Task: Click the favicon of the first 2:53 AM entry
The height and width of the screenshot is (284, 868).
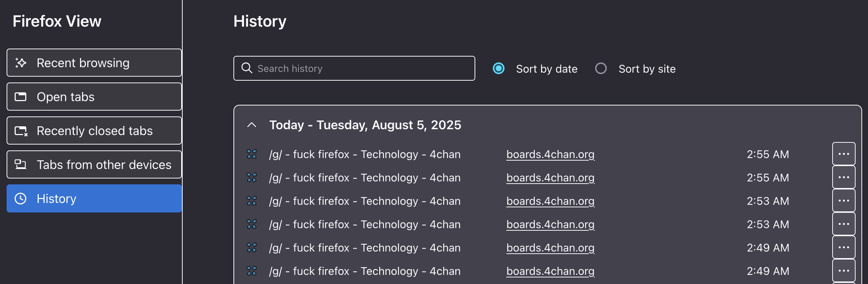Action: pyautogui.click(x=252, y=201)
